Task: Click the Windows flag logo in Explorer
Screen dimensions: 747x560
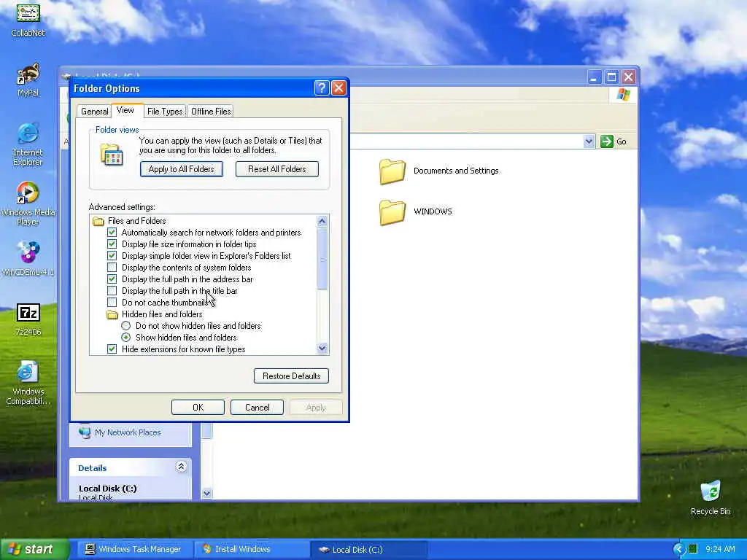Action: click(x=623, y=94)
